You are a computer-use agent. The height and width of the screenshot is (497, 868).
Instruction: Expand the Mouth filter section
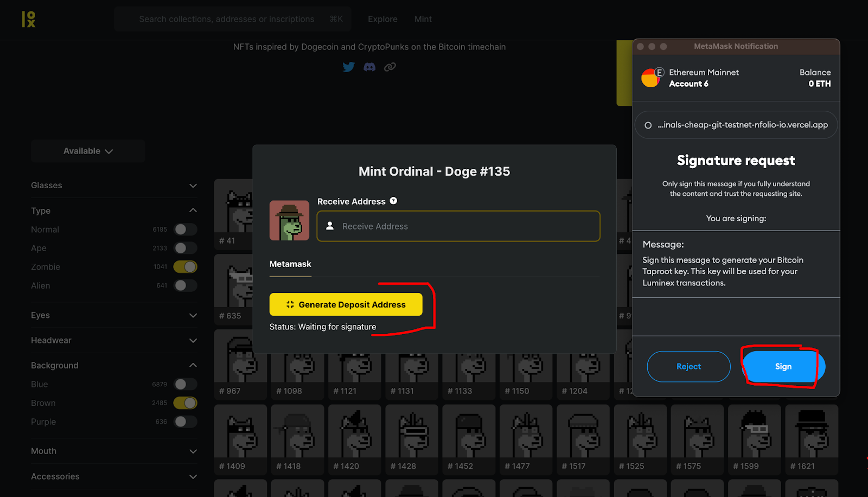coord(114,451)
